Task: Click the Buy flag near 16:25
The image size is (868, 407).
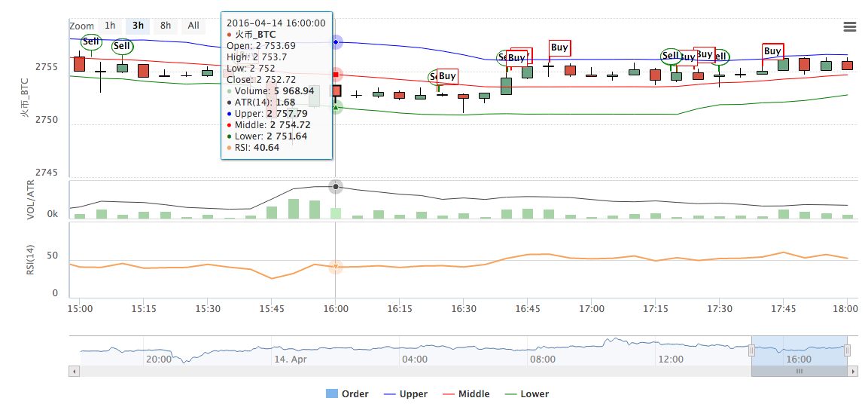Action: [x=447, y=76]
